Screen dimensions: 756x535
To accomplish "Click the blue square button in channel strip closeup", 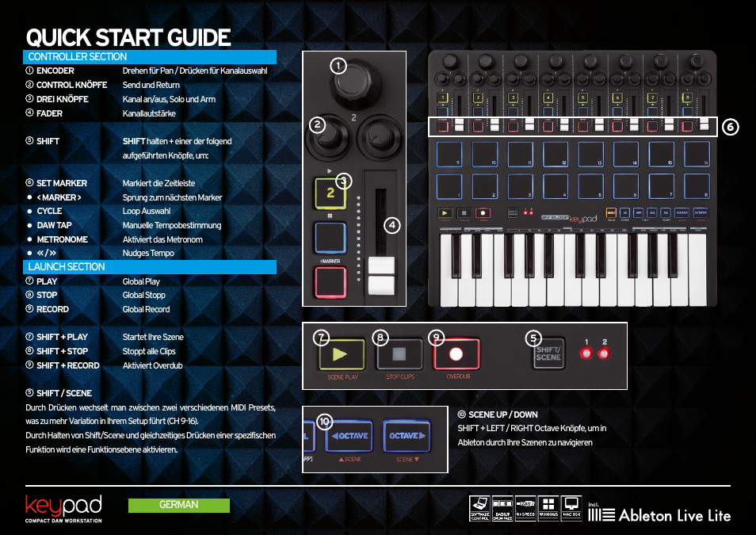I will pyautogui.click(x=330, y=238).
